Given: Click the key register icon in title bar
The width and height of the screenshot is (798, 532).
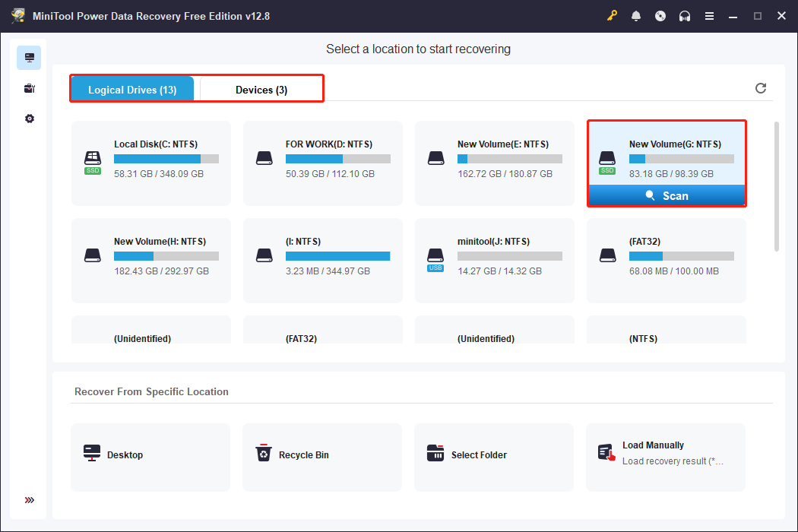Looking at the screenshot, I should tap(613, 16).
